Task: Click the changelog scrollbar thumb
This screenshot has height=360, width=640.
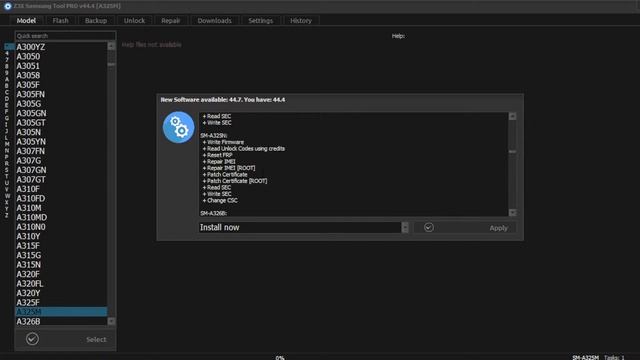Action: 512,151
